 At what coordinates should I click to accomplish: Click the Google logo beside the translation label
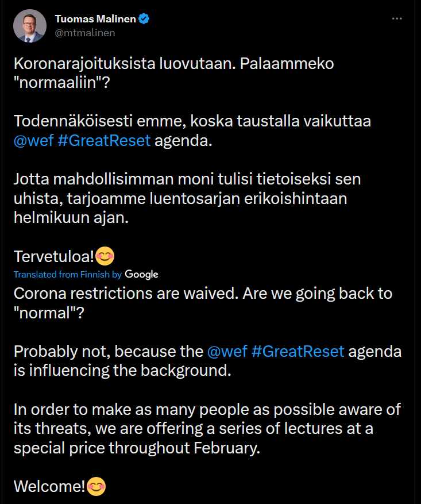[141, 274]
